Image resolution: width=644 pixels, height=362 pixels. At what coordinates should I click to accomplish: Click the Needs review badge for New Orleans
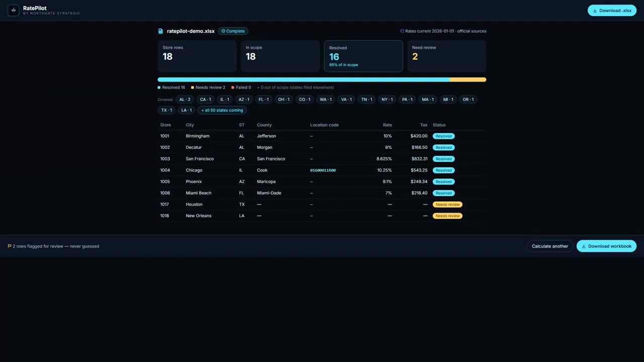(x=447, y=216)
